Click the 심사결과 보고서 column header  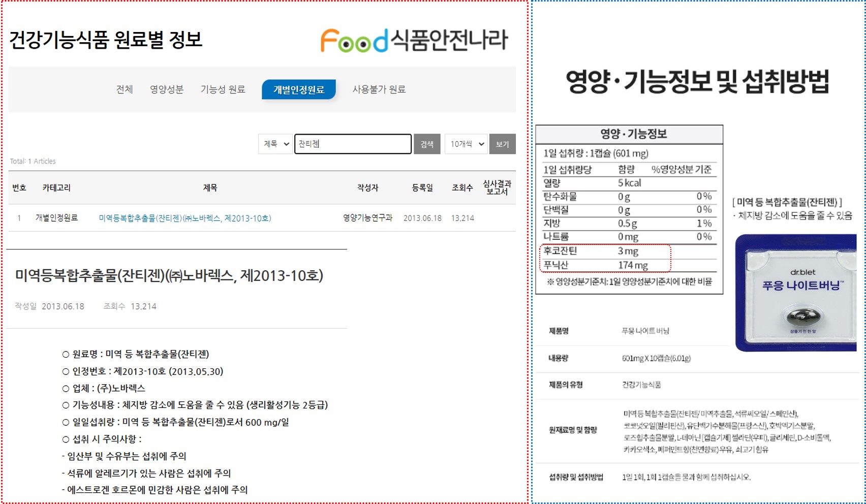coord(497,187)
